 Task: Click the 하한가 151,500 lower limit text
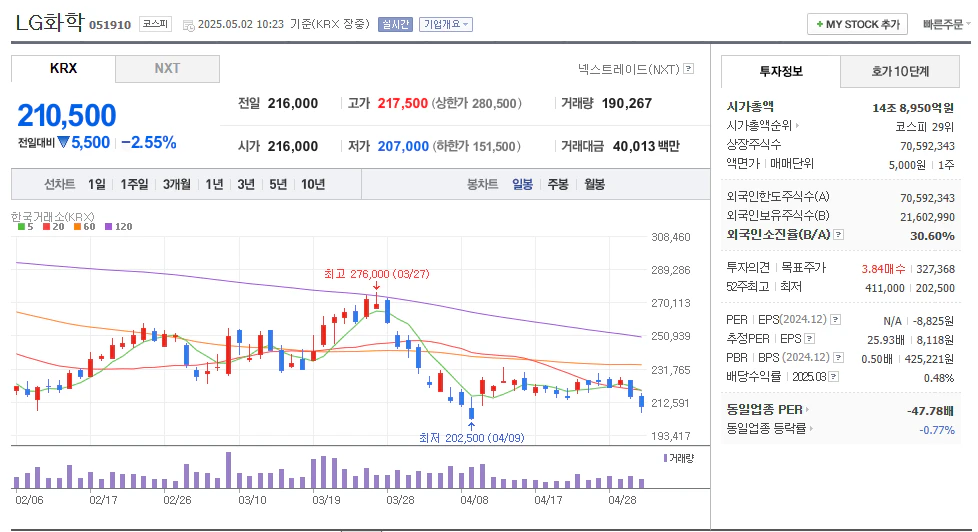tap(477, 146)
